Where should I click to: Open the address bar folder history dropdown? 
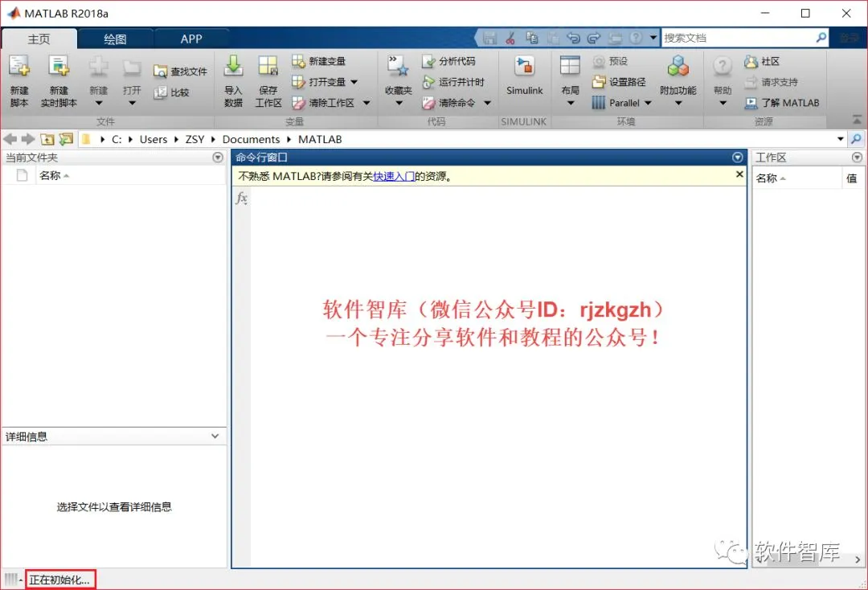pos(841,139)
